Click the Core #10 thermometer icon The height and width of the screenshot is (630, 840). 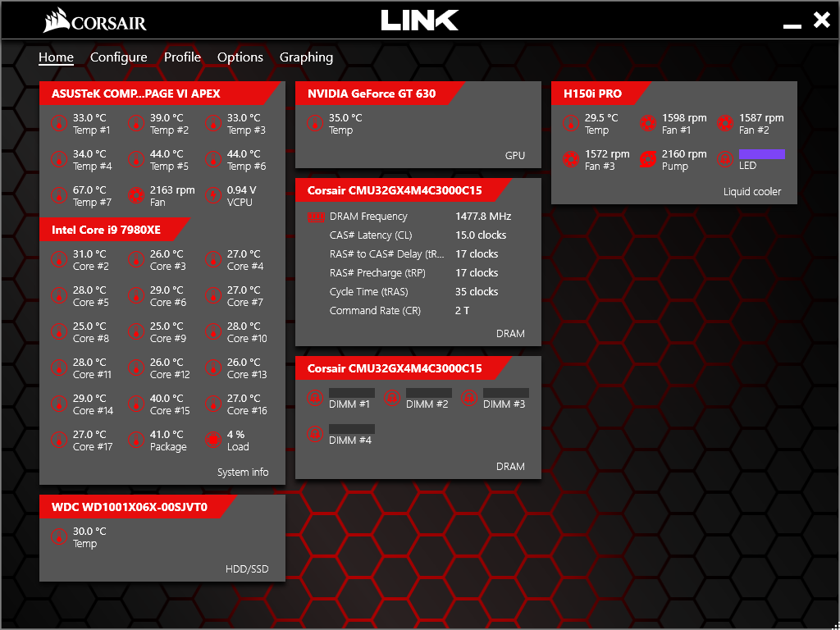pos(213,331)
